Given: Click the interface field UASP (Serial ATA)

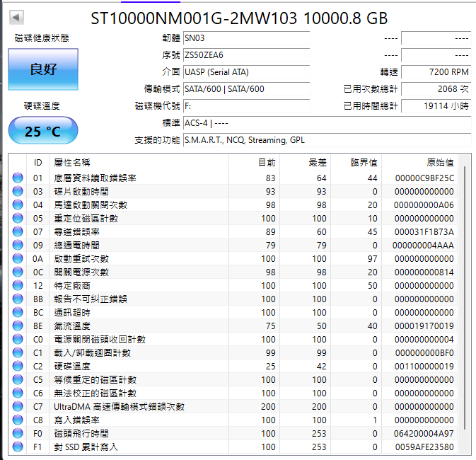Looking at the screenshot, I should pos(247,72).
